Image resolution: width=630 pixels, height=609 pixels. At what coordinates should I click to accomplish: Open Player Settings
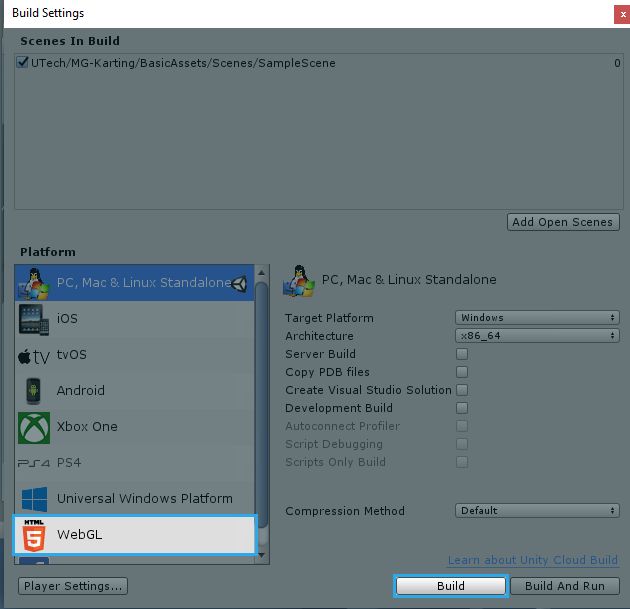[x=73, y=586]
